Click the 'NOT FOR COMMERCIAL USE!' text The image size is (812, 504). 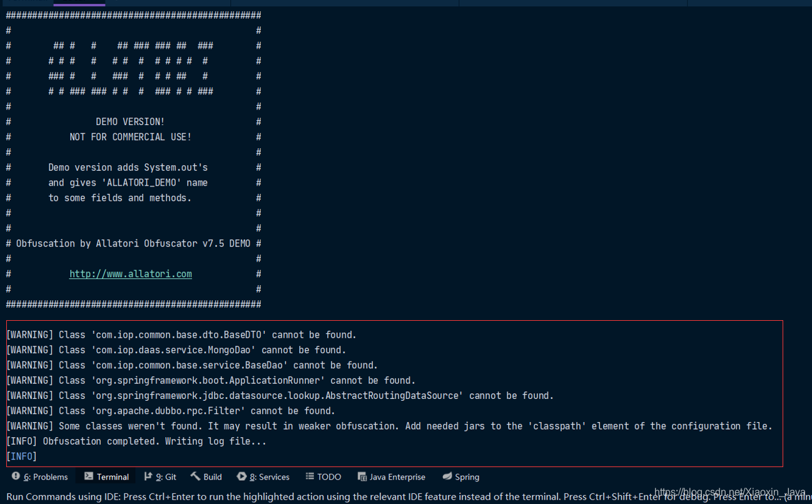pyautogui.click(x=131, y=137)
